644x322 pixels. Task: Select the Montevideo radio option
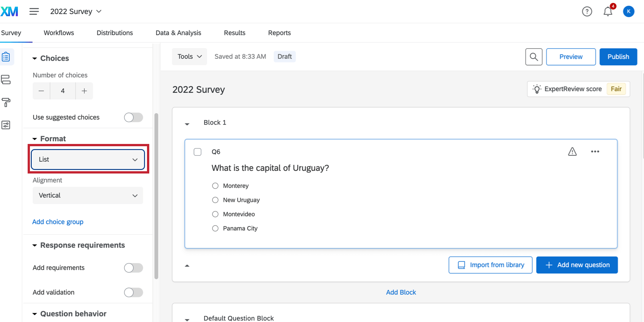click(215, 214)
